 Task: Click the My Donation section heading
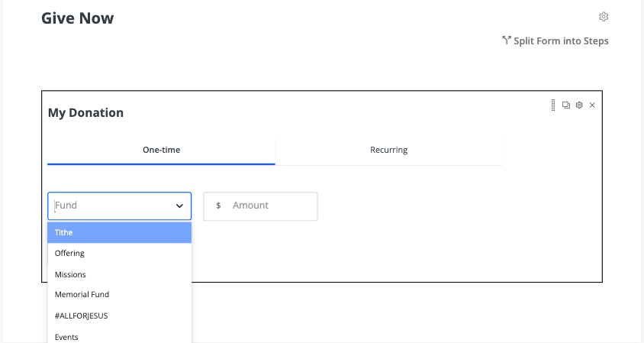85,112
